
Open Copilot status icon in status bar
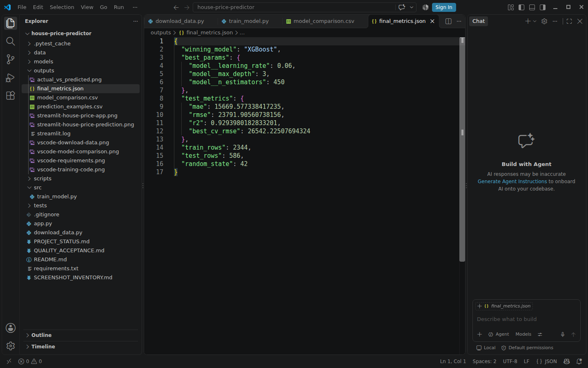tap(567, 361)
